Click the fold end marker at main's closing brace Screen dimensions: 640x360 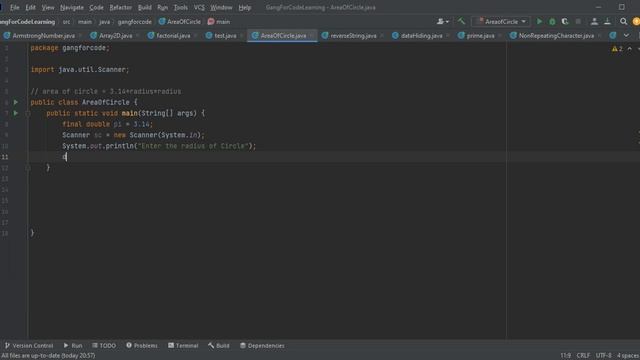pyautogui.click(x=28, y=168)
